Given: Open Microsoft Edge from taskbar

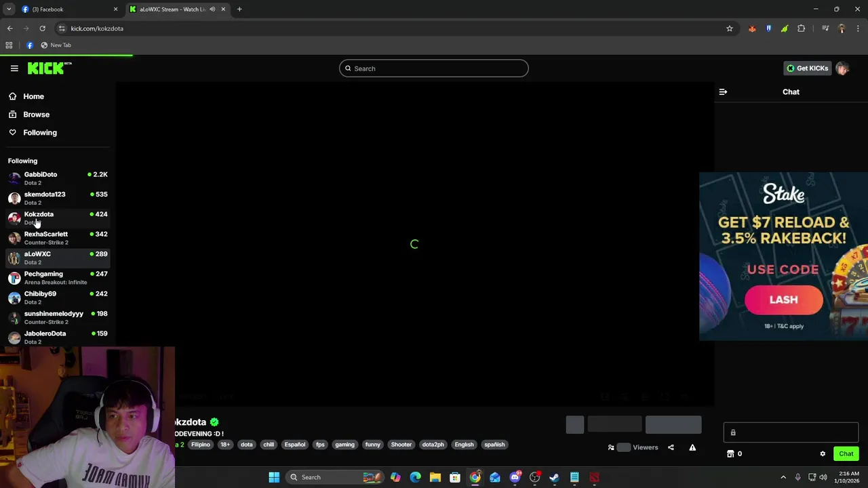Looking at the screenshot, I should (415, 477).
